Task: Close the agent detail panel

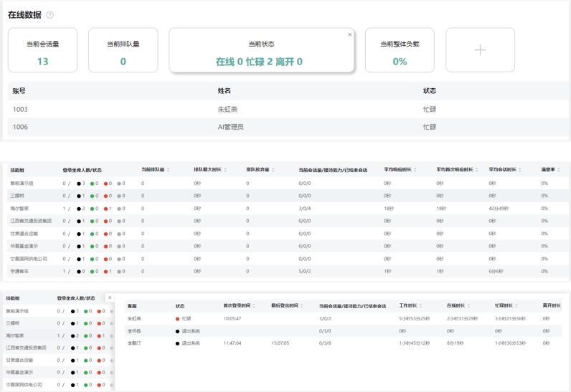Action: tap(110, 297)
